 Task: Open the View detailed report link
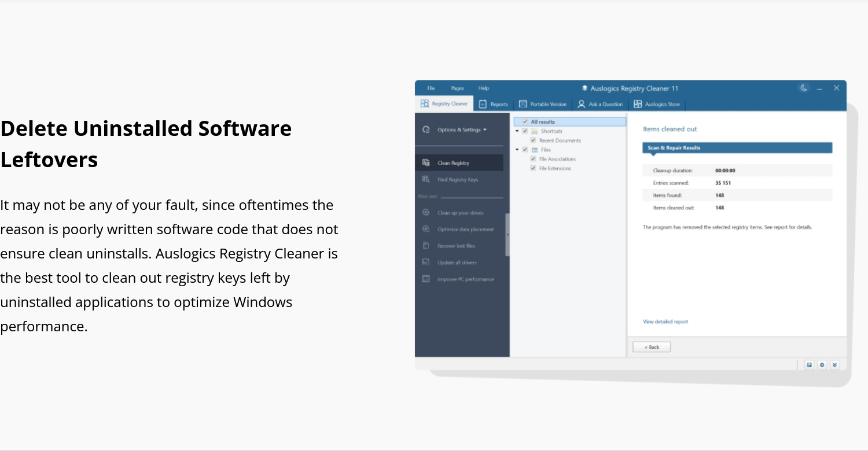[665, 322]
